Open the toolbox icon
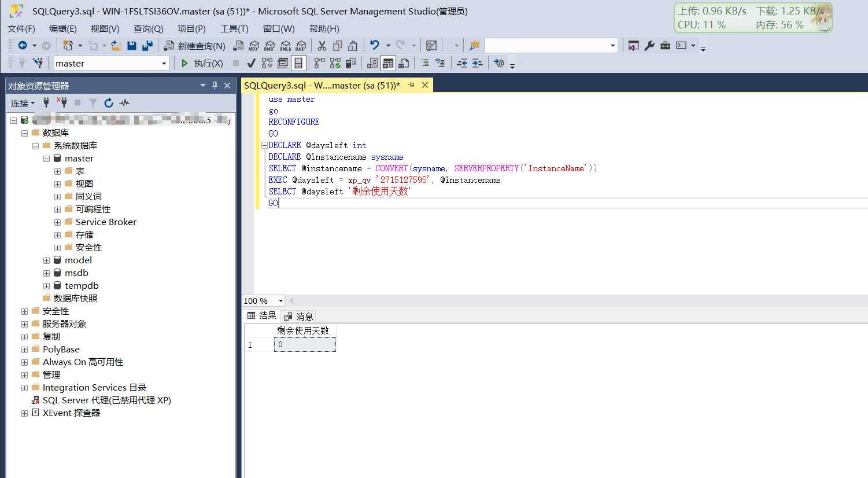This screenshot has width=868, height=478. pos(665,46)
